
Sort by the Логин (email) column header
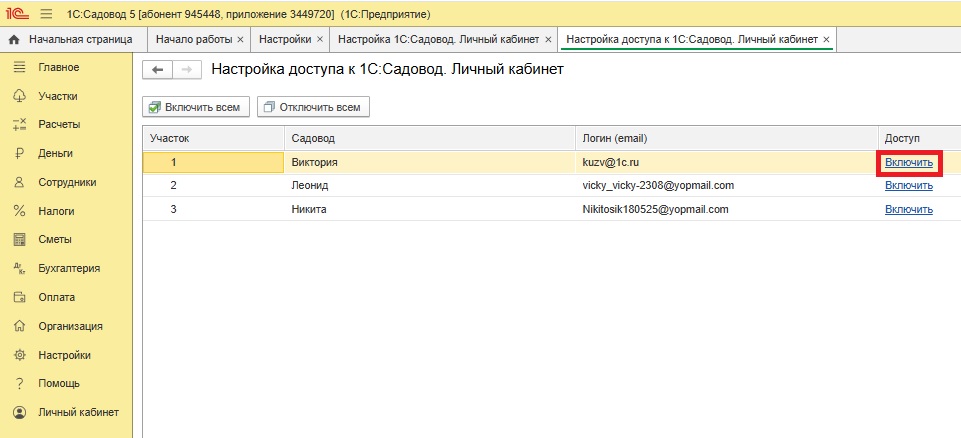(726, 138)
